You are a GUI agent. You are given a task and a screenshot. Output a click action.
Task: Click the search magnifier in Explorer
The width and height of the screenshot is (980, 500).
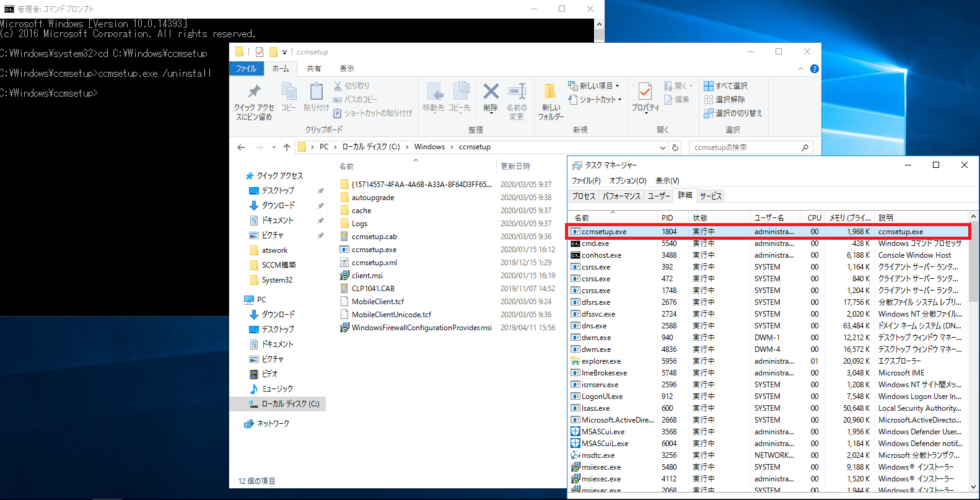coord(805,147)
